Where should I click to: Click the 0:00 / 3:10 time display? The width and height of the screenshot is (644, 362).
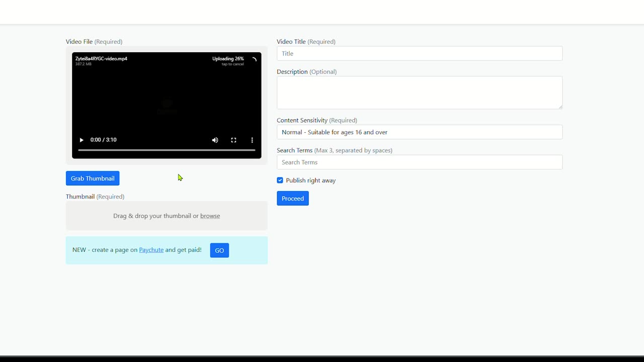coord(103,140)
